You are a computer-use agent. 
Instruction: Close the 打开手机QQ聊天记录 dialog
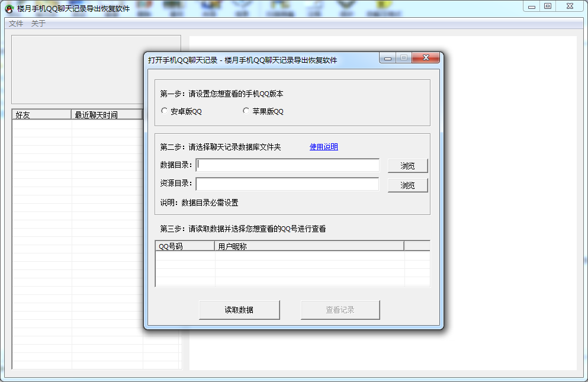(426, 57)
